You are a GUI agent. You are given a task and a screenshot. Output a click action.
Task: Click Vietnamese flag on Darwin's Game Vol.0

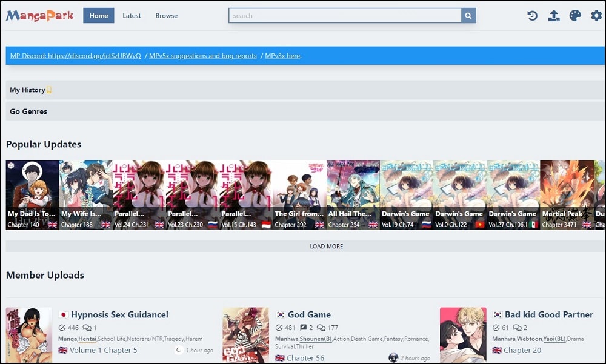point(479,225)
